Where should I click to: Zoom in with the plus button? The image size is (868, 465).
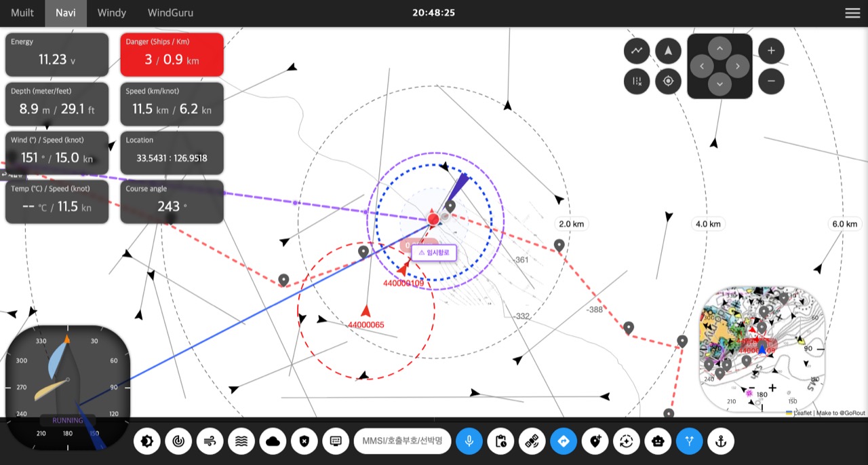tap(771, 50)
